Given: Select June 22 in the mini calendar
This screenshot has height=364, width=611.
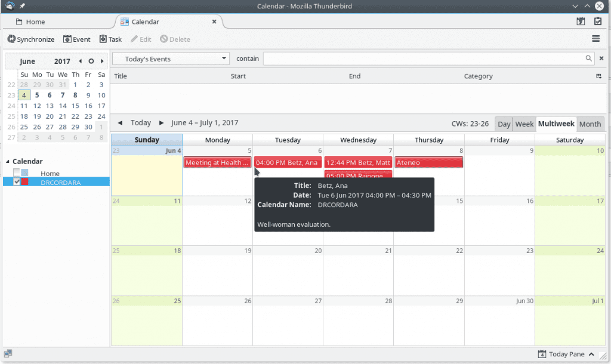Looking at the screenshot, I should [x=75, y=116].
